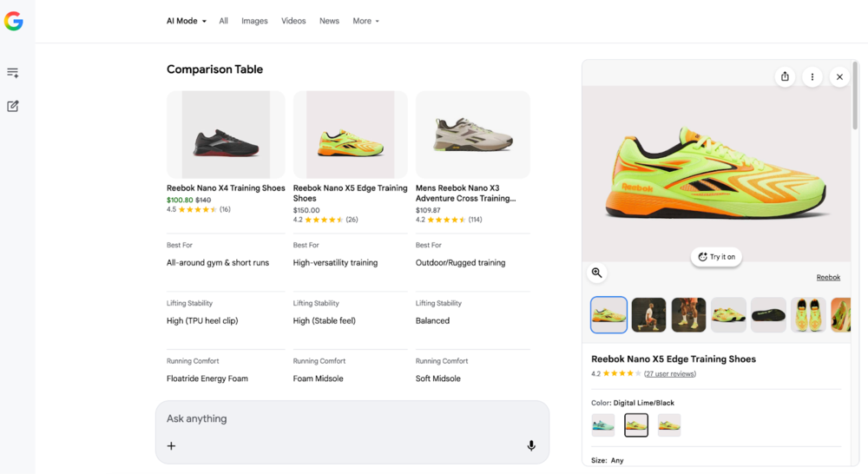This screenshot has width=868, height=474.
Task: Click the 'Balanced' lifting stability value
Action: tap(432, 321)
